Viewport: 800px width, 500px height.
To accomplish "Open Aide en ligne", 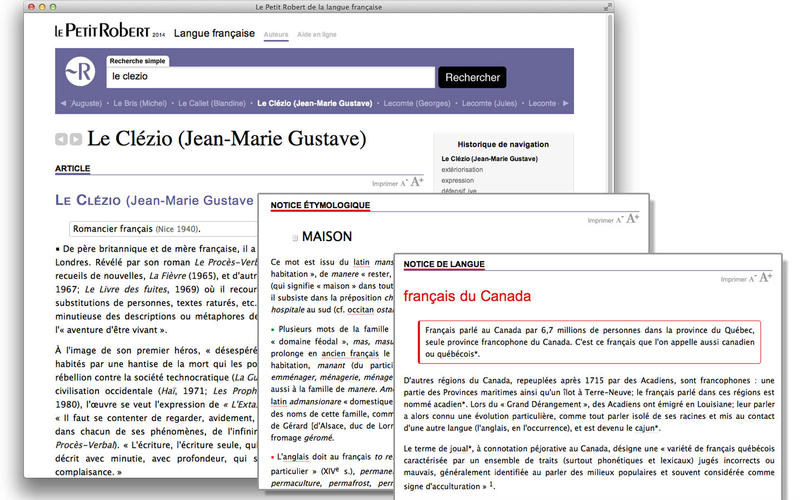I will [317, 35].
